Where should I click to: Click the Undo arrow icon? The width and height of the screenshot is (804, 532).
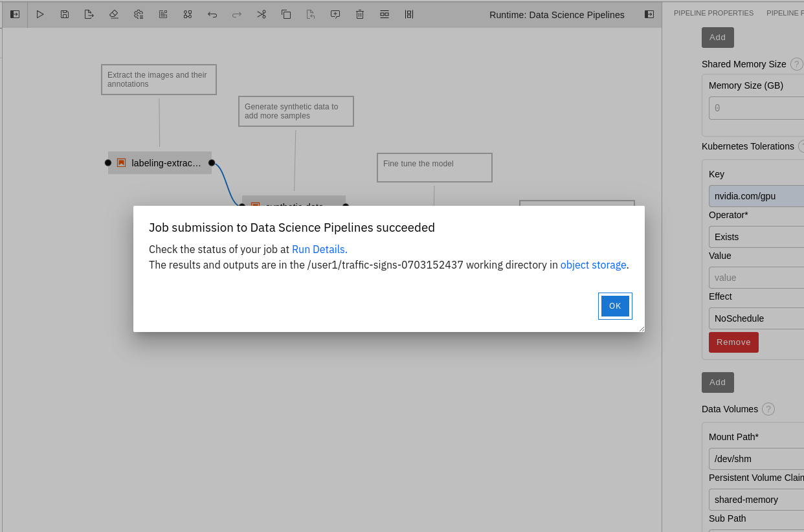(x=212, y=14)
